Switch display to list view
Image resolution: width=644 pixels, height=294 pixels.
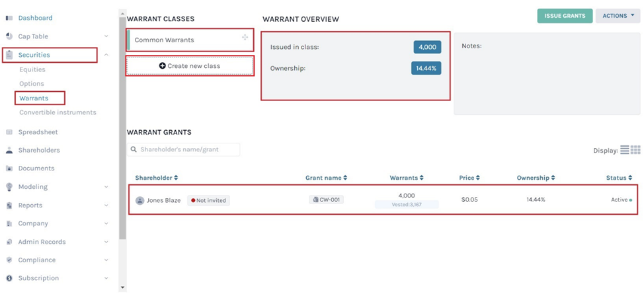pos(624,150)
